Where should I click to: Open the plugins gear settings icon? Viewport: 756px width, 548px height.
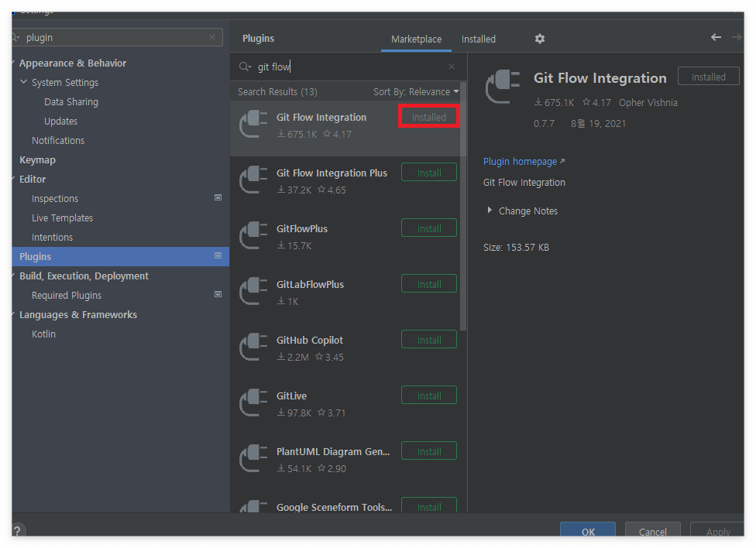coord(540,39)
